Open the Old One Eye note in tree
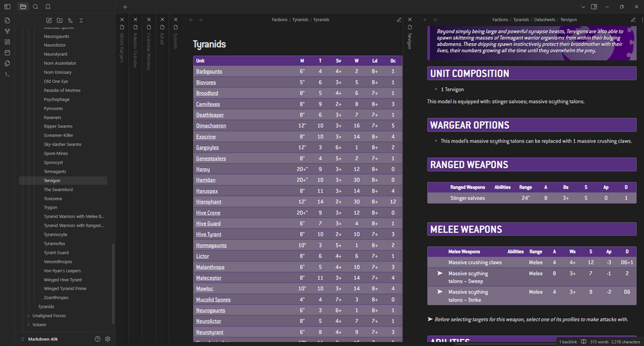 pos(55,81)
